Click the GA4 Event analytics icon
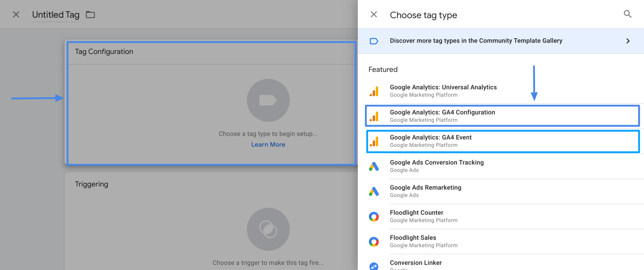The height and width of the screenshot is (270, 644). pos(374,141)
